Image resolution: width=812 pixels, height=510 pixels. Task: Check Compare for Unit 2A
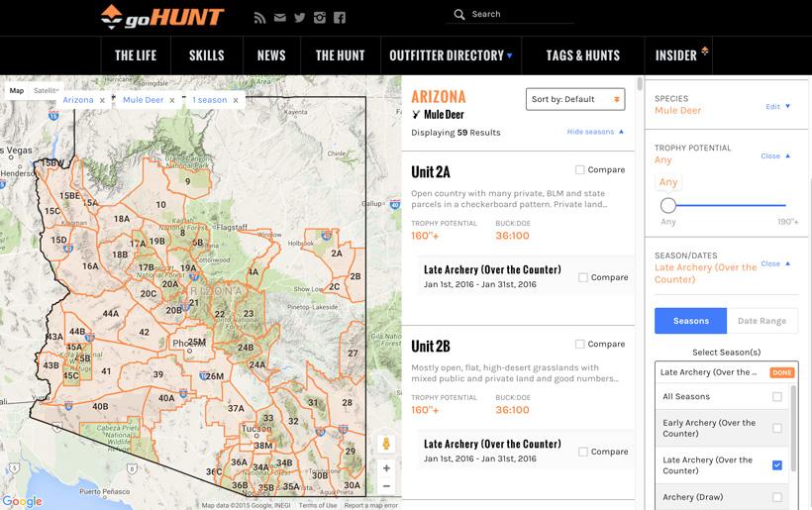580,169
